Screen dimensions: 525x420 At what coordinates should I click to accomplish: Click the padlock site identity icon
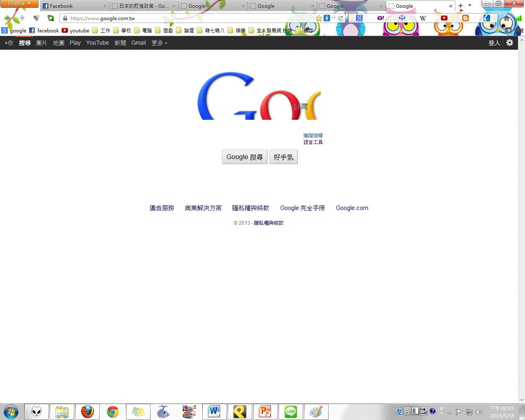tap(65, 18)
